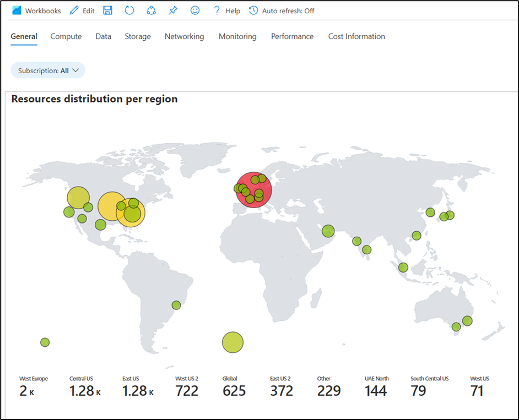
Task: Click the Hong Kong region bubble
Action: click(417, 236)
